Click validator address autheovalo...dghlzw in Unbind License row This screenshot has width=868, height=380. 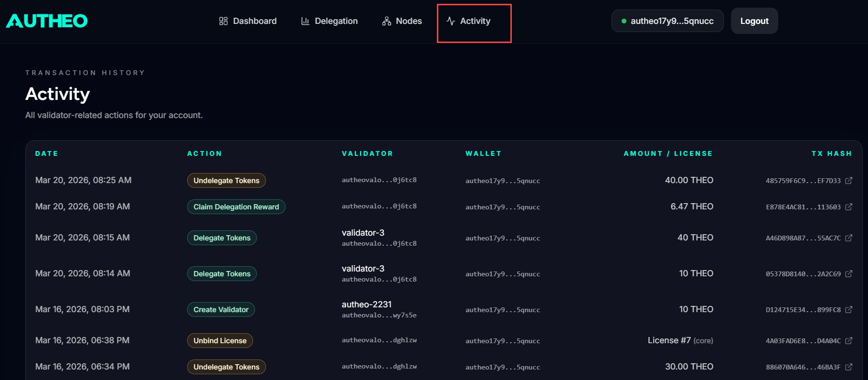(x=379, y=340)
